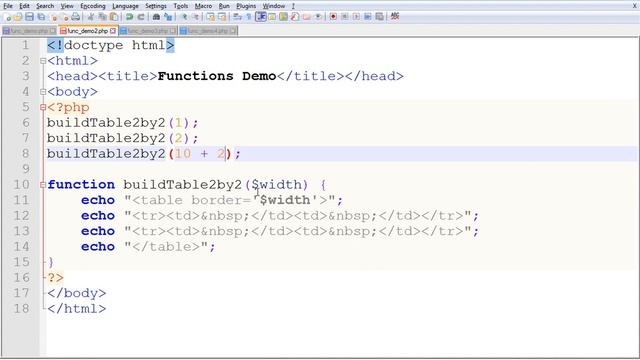This screenshot has height=360, width=640.
Task: Click Run Macro Multiple Times icon
Action: (x=367, y=17)
